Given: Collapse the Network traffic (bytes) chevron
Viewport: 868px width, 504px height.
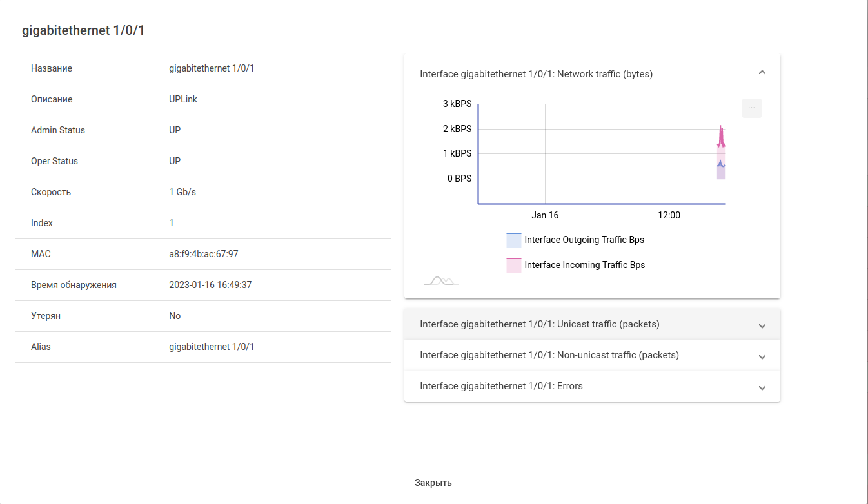Looking at the screenshot, I should click(x=762, y=73).
